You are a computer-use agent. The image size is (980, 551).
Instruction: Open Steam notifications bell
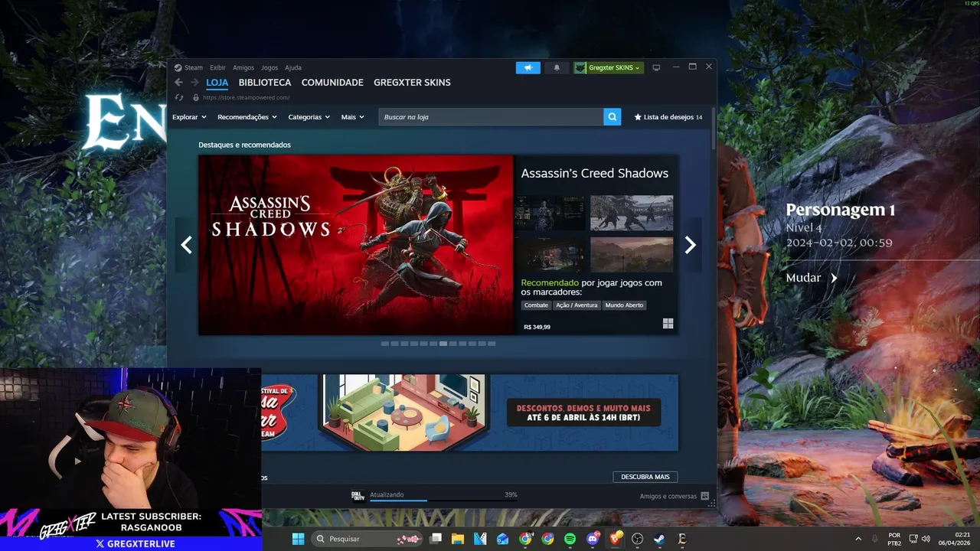click(557, 67)
